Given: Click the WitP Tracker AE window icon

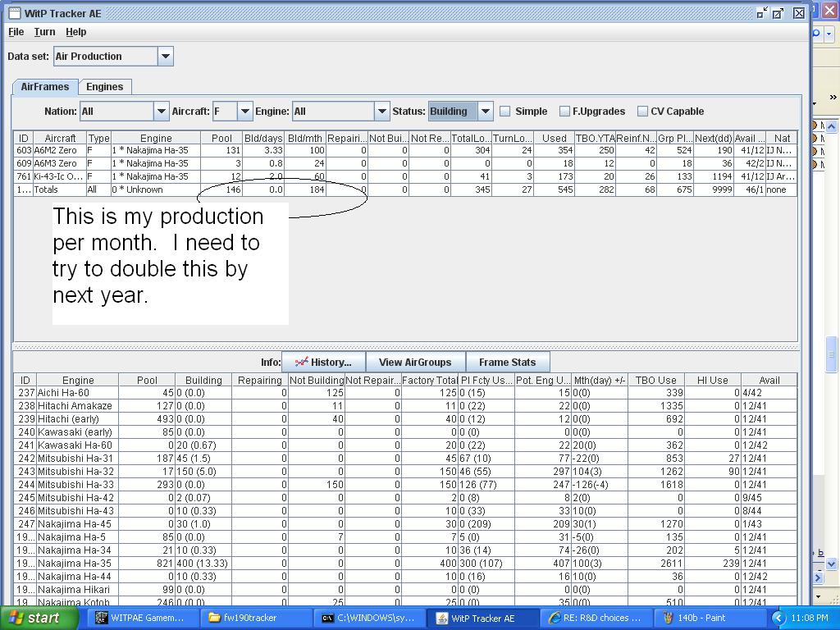Looking at the screenshot, I should point(15,13).
